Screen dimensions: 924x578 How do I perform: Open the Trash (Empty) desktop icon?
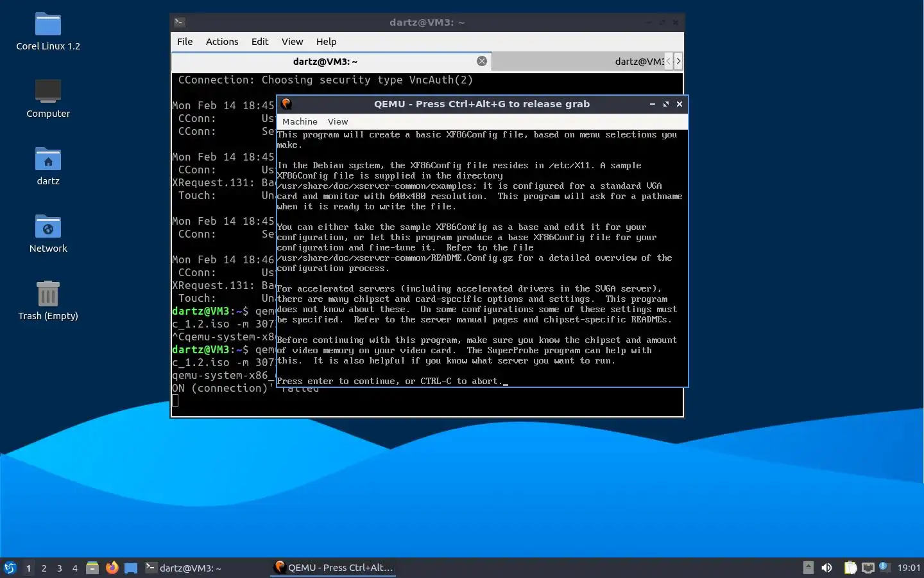pyautogui.click(x=48, y=301)
